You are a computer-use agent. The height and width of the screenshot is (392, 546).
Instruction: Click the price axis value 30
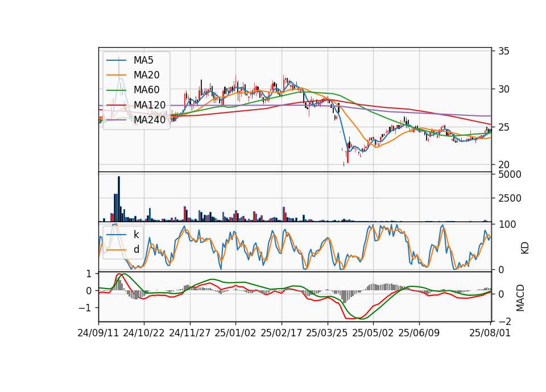[504, 89]
